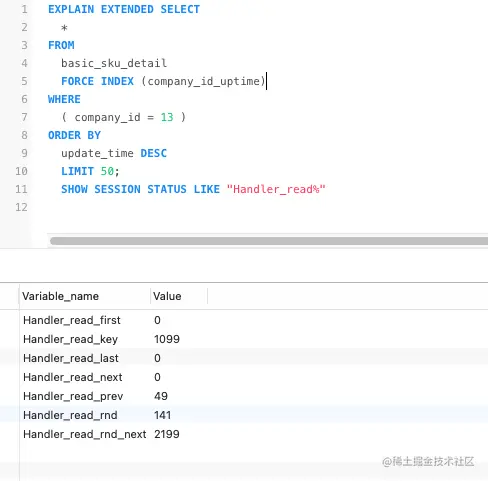The width and height of the screenshot is (488, 481).
Task: Click line number 1 in gutter
Action: coord(24,9)
